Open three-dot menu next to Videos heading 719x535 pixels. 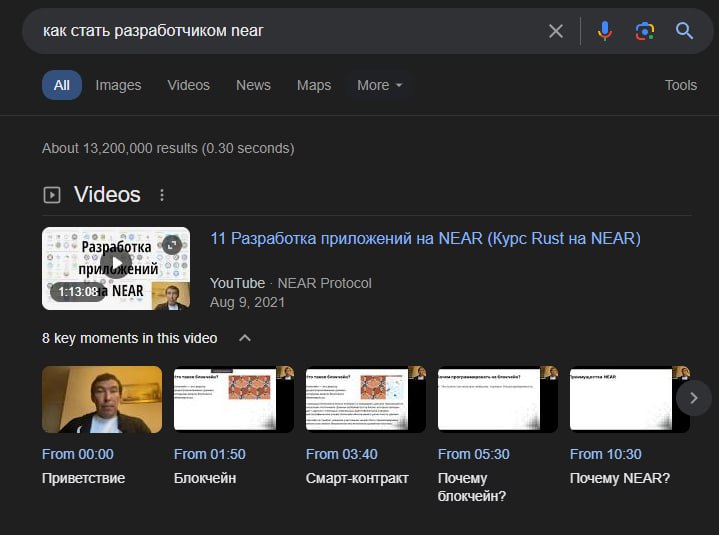162,195
